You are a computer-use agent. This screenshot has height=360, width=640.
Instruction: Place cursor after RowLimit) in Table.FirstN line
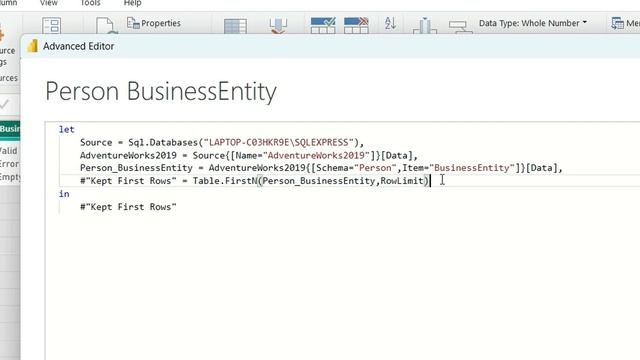tap(430, 181)
